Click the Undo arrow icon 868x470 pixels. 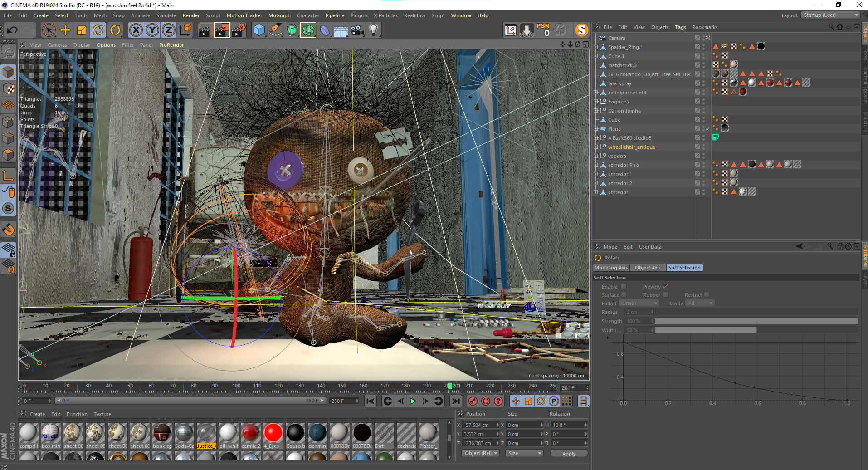tap(12, 30)
